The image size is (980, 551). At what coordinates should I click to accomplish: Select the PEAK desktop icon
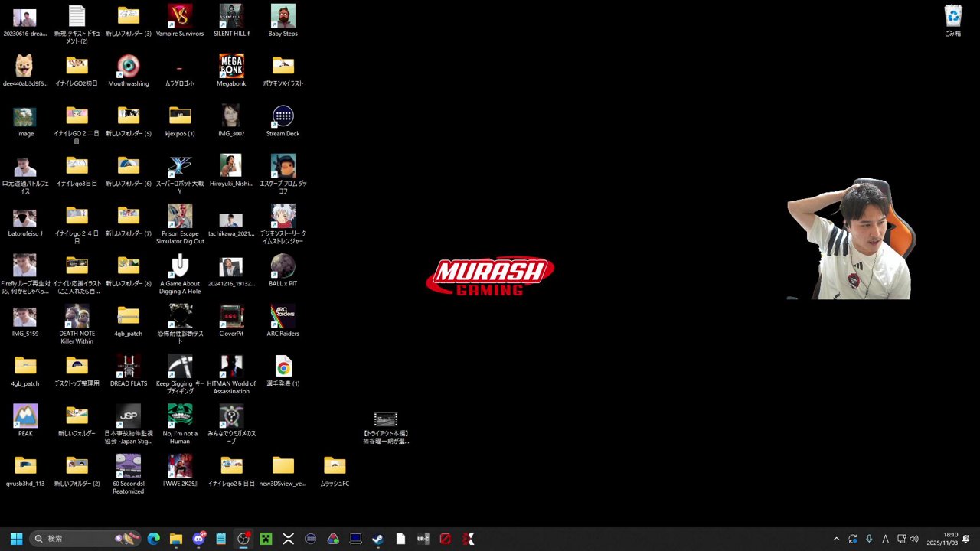(x=25, y=416)
